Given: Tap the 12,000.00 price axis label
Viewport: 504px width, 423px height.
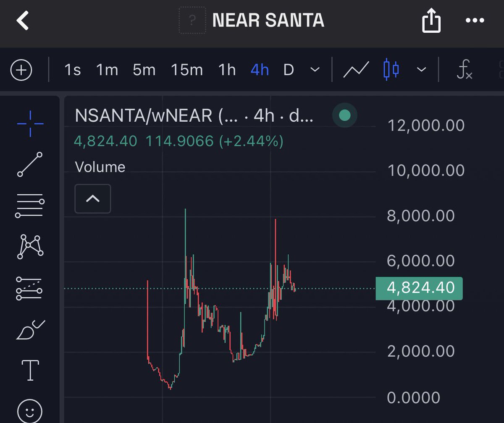Looking at the screenshot, I should coord(426,125).
